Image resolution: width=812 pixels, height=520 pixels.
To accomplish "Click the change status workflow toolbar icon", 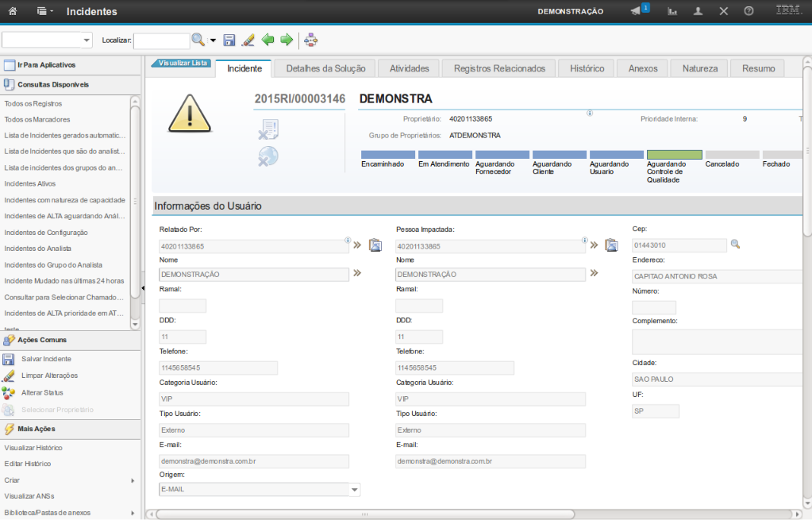I will click(x=310, y=40).
